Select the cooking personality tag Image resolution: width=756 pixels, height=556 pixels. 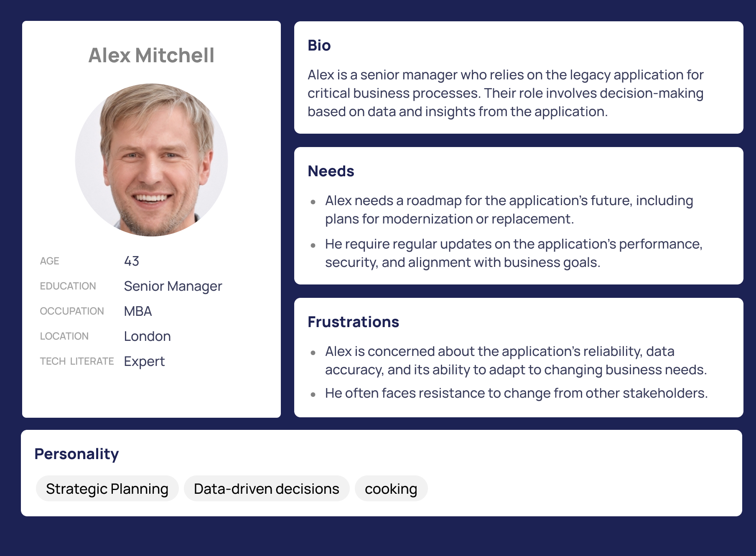(x=391, y=488)
